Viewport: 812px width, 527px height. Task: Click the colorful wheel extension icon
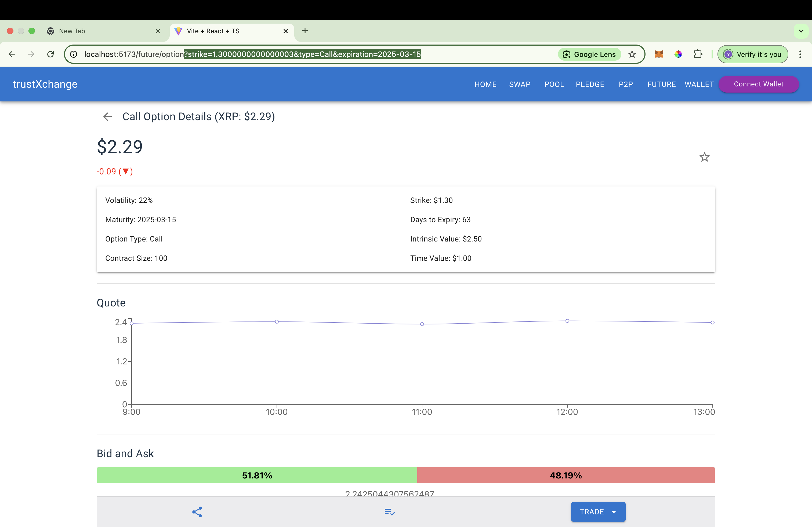(678, 54)
